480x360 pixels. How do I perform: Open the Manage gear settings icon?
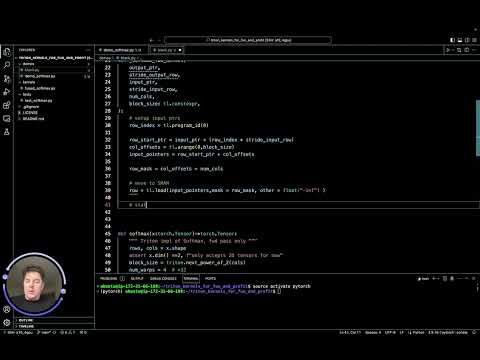(7, 322)
